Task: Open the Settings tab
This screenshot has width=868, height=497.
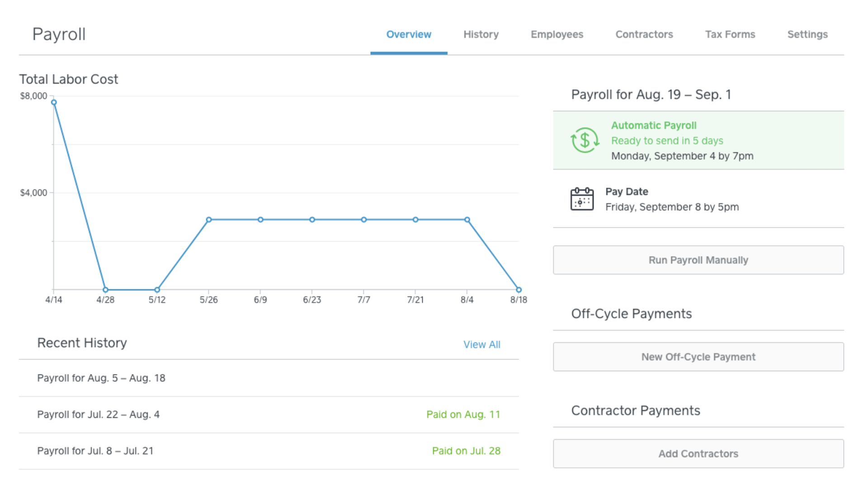Action: pos(807,34)
